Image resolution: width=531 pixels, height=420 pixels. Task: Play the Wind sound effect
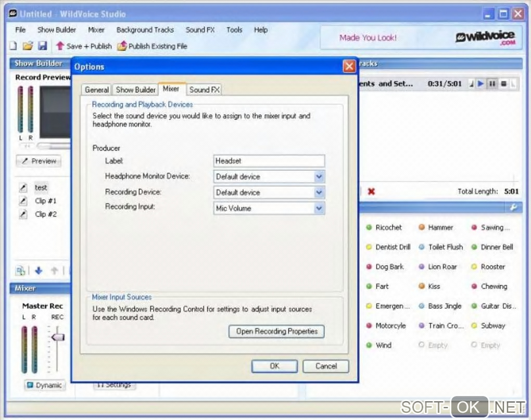(x=379, y=345)
